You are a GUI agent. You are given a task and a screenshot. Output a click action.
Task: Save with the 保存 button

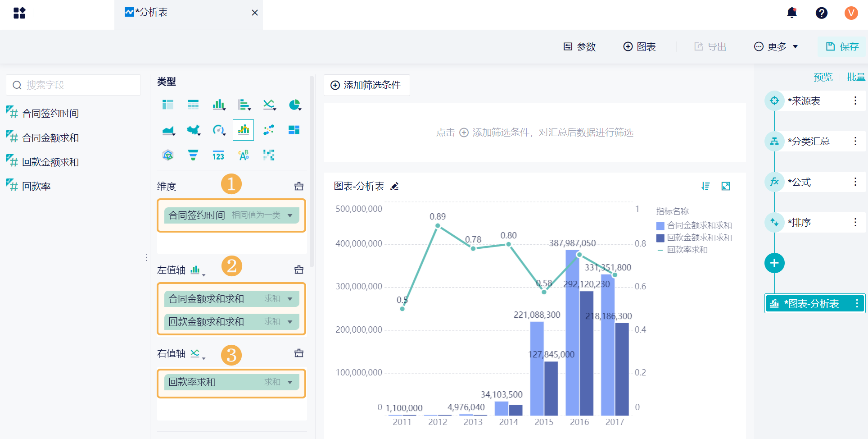pyautogui.click(x=842, y=46)
